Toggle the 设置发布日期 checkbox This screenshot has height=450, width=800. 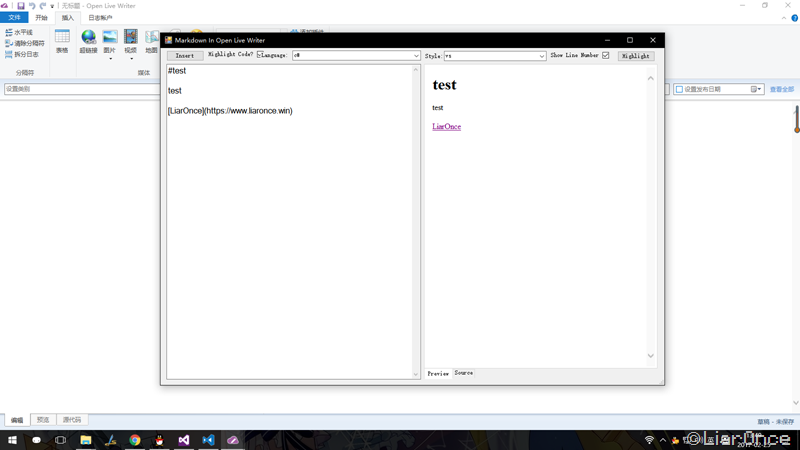(679, 89)
